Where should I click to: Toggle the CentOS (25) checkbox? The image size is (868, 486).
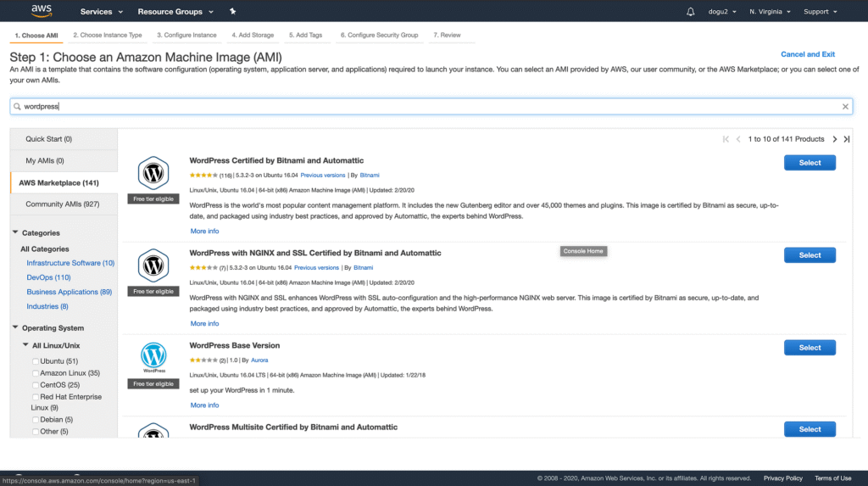click(x=36, y=385)
